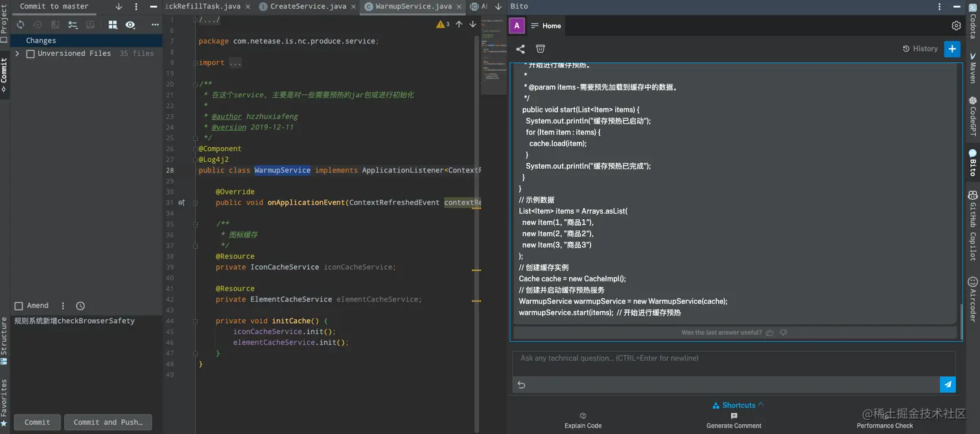This screenshot has height=434, width=980.
Task: Click the Bito question input box
Action: (x=734, y=363)
